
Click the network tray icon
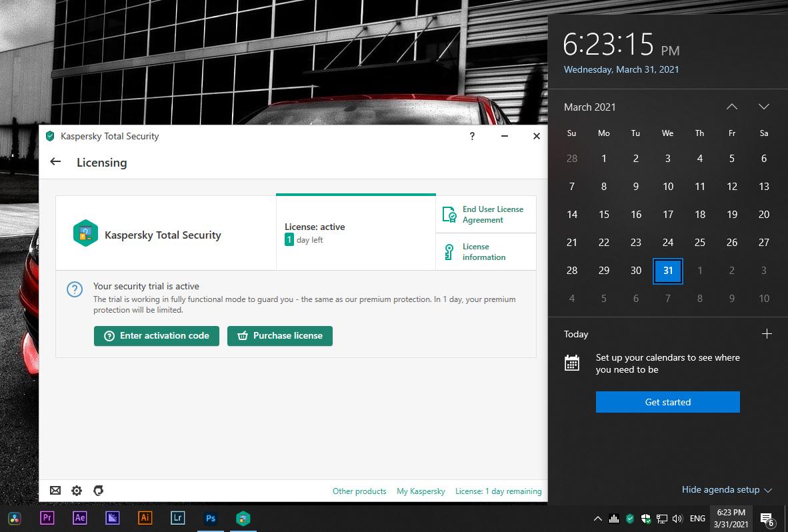pos(662,519)
